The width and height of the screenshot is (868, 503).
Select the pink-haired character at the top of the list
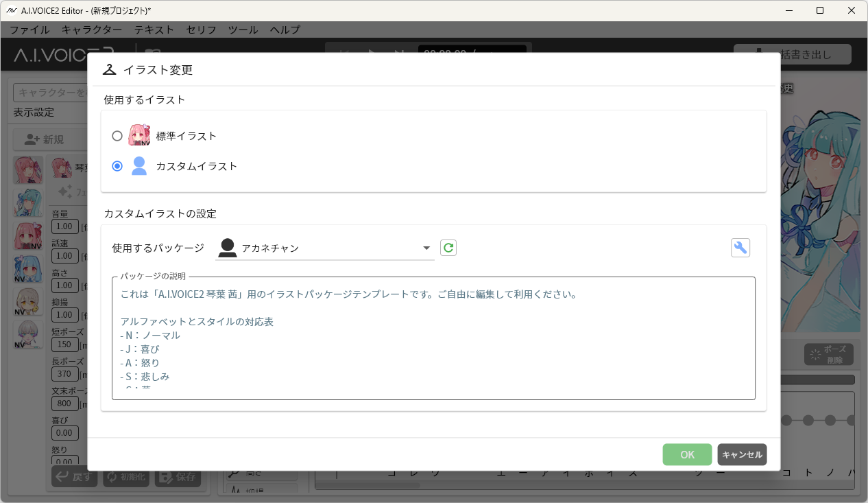coord(28,169)
